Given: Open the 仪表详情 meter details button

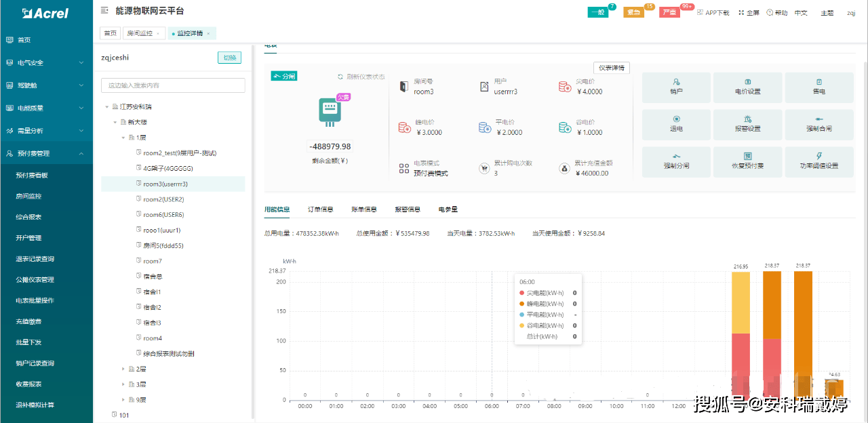Looking at the screenshot, I should point(612,68).
